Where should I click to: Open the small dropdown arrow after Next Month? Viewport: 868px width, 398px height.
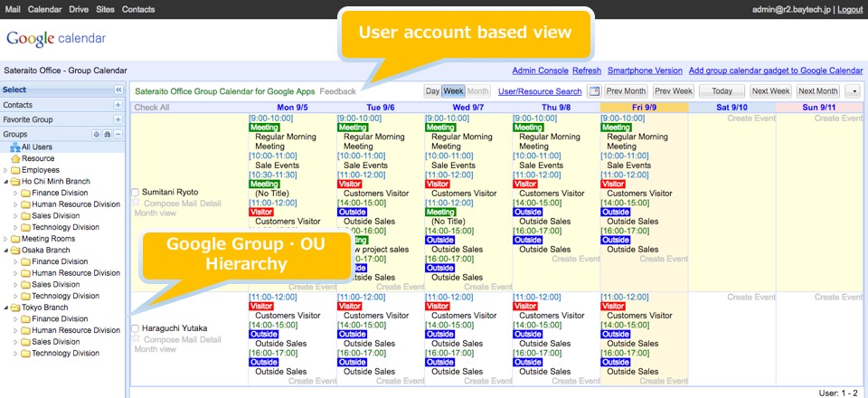click(853, 91)
